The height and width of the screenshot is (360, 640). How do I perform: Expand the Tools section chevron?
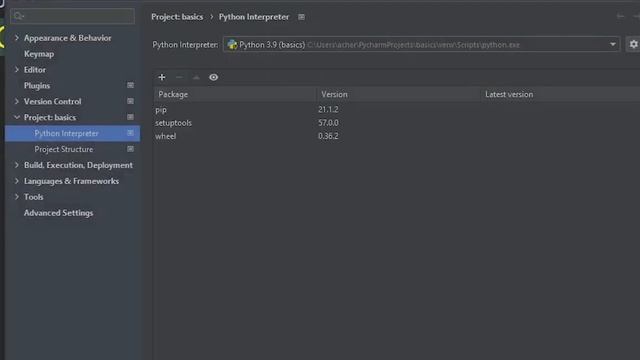click(17, 197)
